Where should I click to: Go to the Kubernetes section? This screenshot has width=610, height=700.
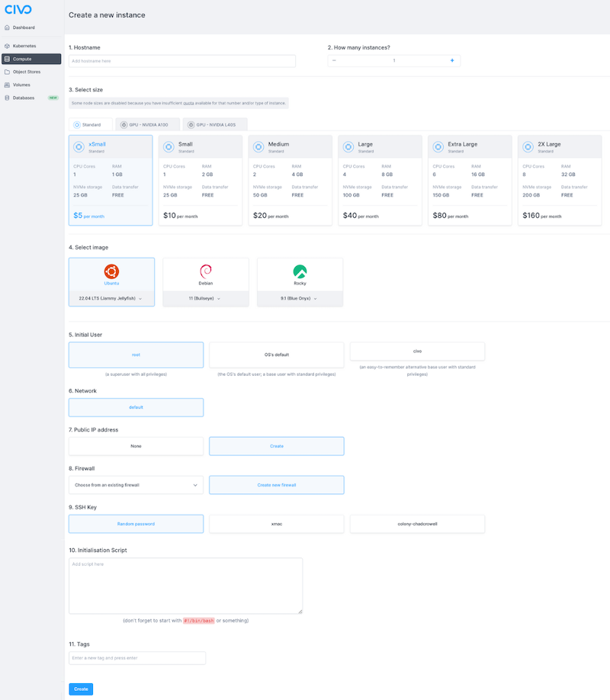pyautogui.click(x=24, y=46)
